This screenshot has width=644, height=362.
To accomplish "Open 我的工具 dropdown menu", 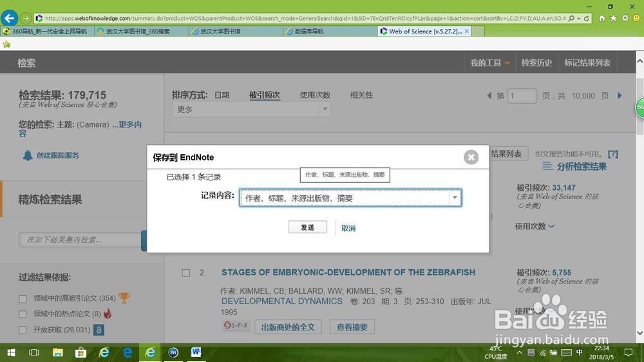I will 490,63.
